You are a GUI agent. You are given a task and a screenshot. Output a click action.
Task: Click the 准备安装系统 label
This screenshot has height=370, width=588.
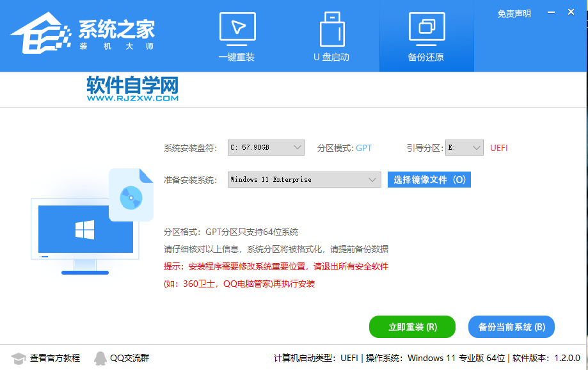point(191,180)
